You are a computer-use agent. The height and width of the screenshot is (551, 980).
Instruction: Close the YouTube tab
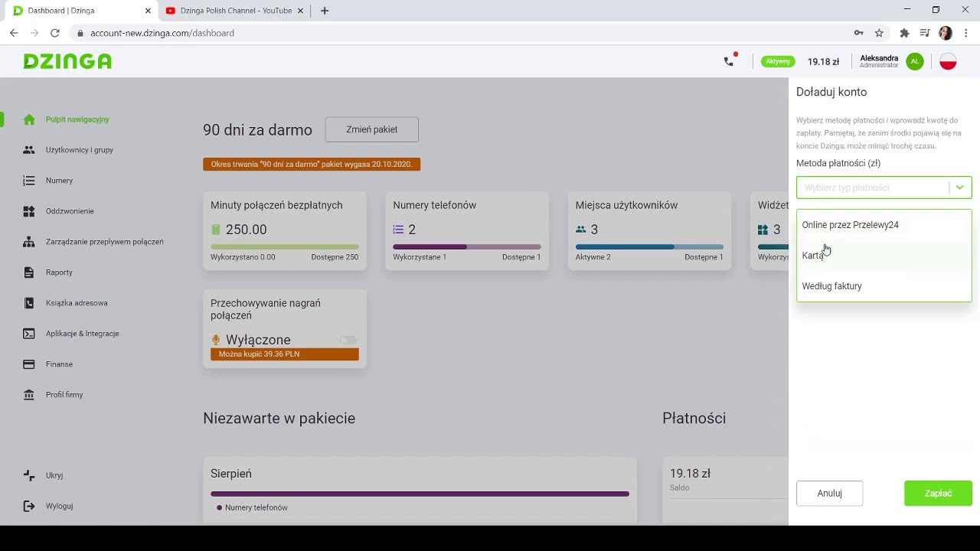(x=301, y=11)
